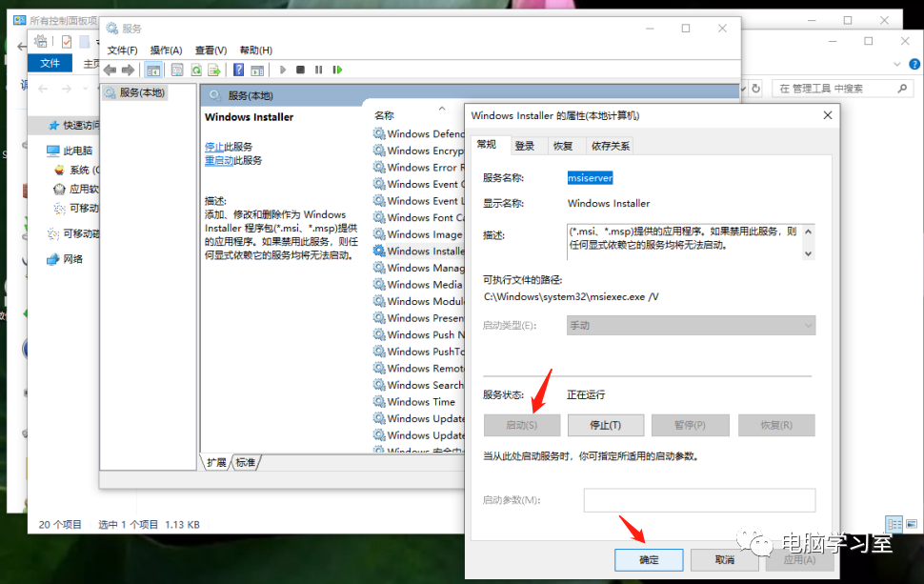The image size is (924, 584).
Task: Select the Windows Time service row
Action: pyautogui.click(x=419, y=402)
